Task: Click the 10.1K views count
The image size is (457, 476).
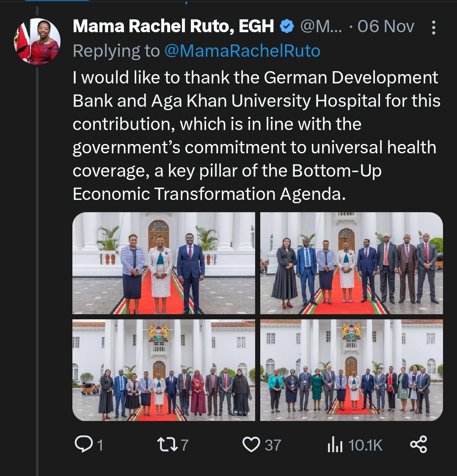Action: pos(365,445)
